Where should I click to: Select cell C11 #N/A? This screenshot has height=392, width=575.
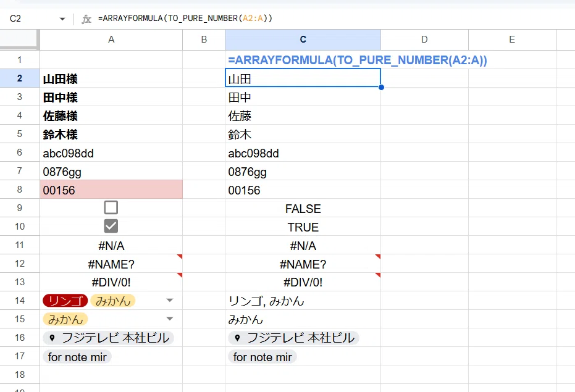pyautogui.click(x=303, y=245)
